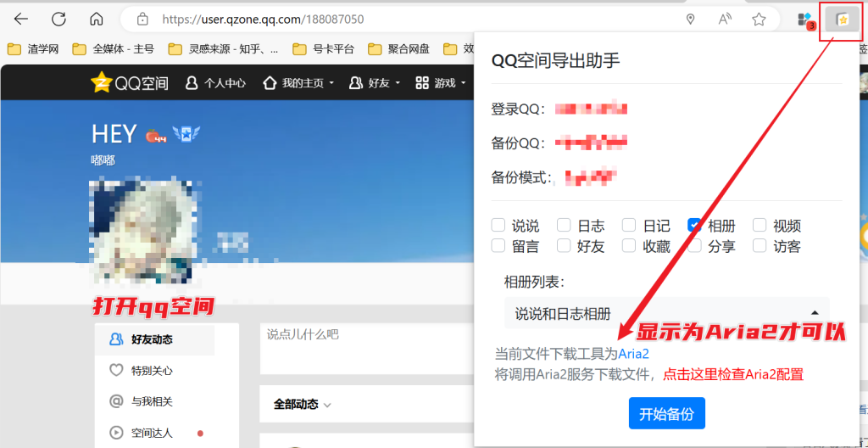Viewport: 868px width, 448px height.
Task: Click the 与我相关 @ icon
Action: 115,400
